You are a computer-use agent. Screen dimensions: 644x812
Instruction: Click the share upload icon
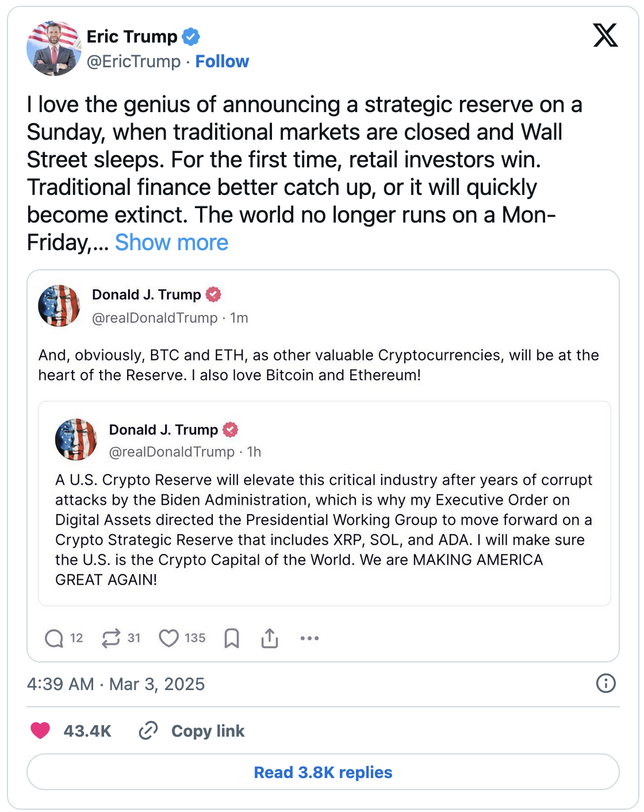270,638
